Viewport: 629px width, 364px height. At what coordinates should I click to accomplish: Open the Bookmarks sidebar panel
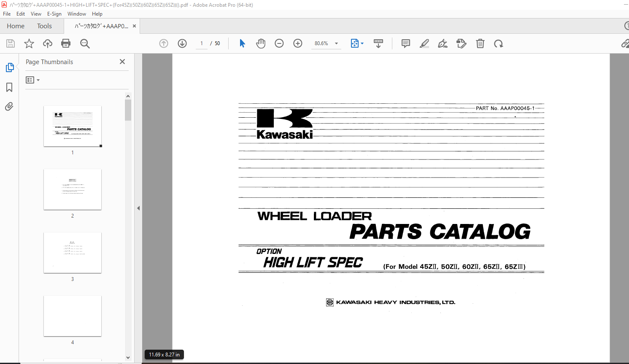click(x=9, y=87)
